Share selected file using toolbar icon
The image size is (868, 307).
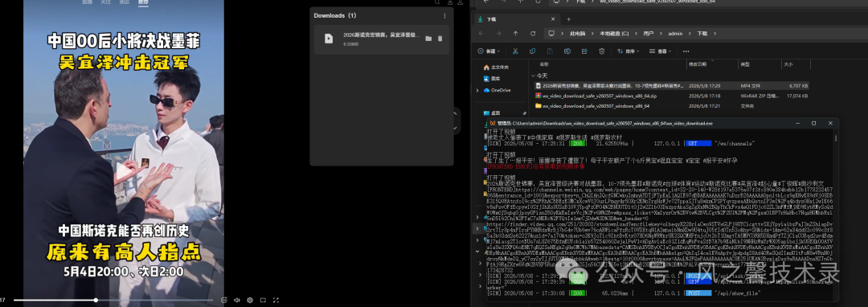pyautogui.click(x=584, y=51)
